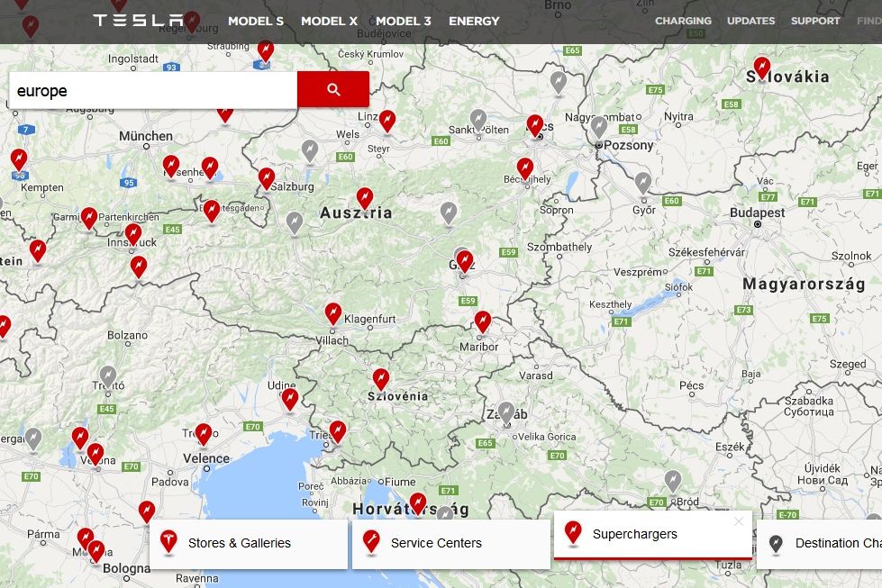The width and height of the screenshot is (882, 588).
Task: Click the red search magnifier button
Action: coord(333,89)
